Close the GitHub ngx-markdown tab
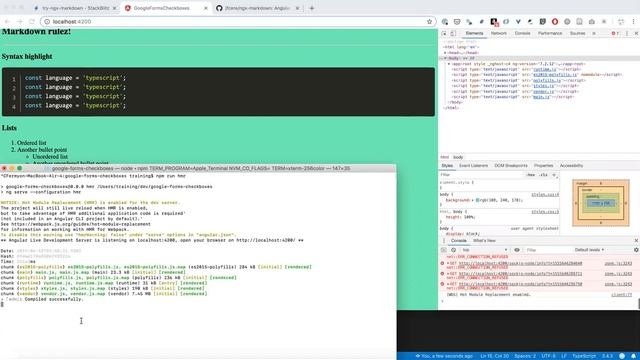Screen dimensions: 640x360 click(x=297, y=8)
